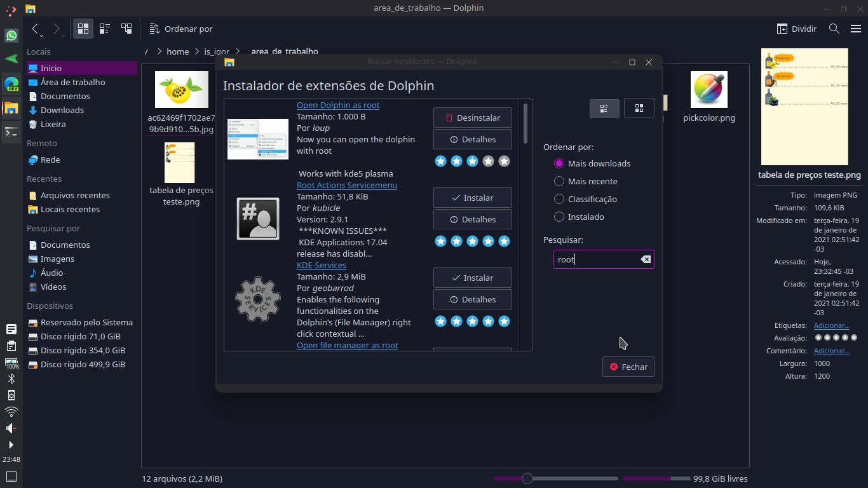
Task: Select Mais recente sort option
Action: pyautogui.click(x=585, y=181)
